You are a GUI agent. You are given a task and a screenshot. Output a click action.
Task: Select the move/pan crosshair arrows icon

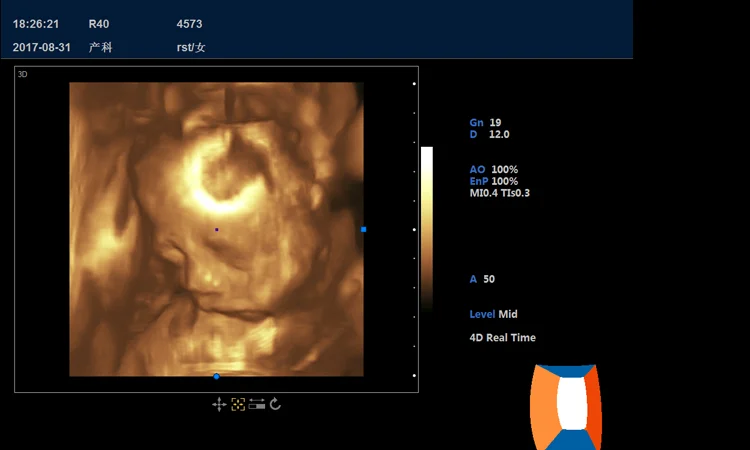[219, 404]
